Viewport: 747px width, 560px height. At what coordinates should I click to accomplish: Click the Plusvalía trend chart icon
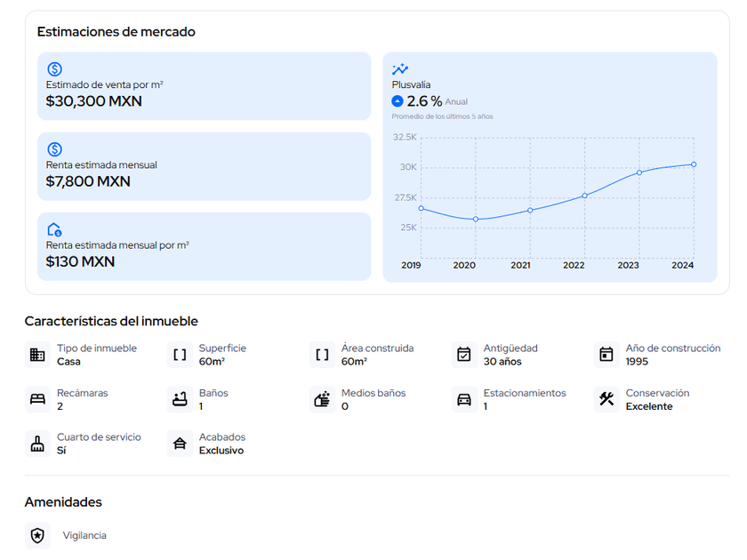point(400,69)
